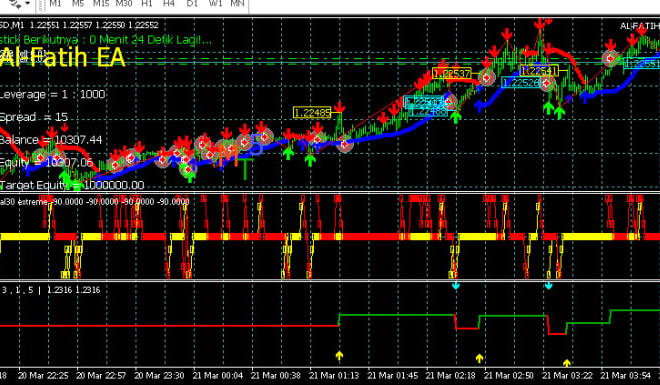Change chart period to H1

click(147, 3)
